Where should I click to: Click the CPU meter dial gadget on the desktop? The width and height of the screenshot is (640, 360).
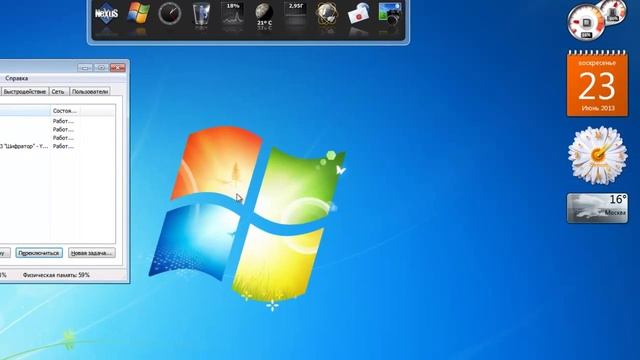pos(587,22)
